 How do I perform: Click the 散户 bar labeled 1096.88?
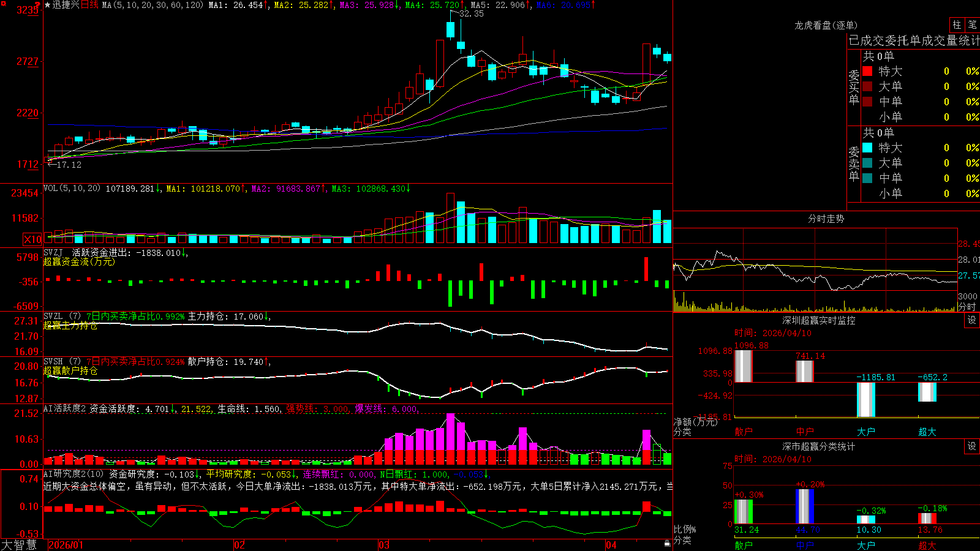(x=744, y=366)
